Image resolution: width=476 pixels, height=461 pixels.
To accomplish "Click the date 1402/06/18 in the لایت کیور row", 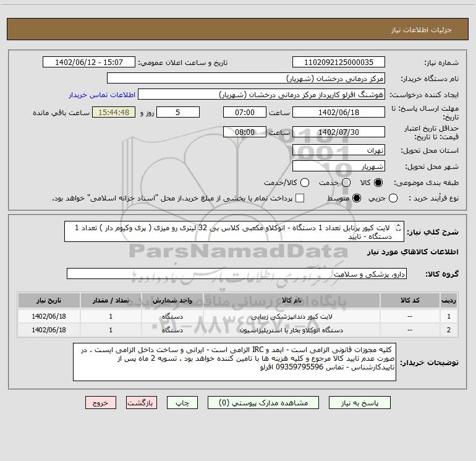I will 49,316.
